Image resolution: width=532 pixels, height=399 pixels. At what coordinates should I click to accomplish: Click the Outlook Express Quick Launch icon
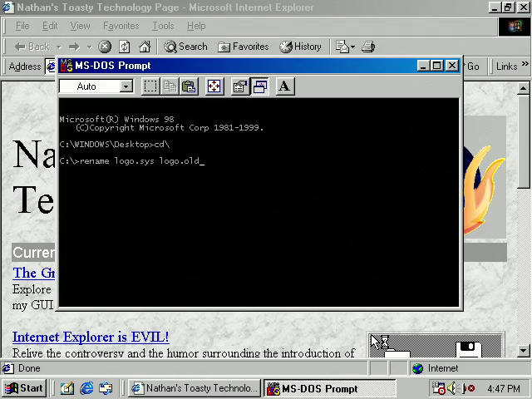click(x=106, y=388)
